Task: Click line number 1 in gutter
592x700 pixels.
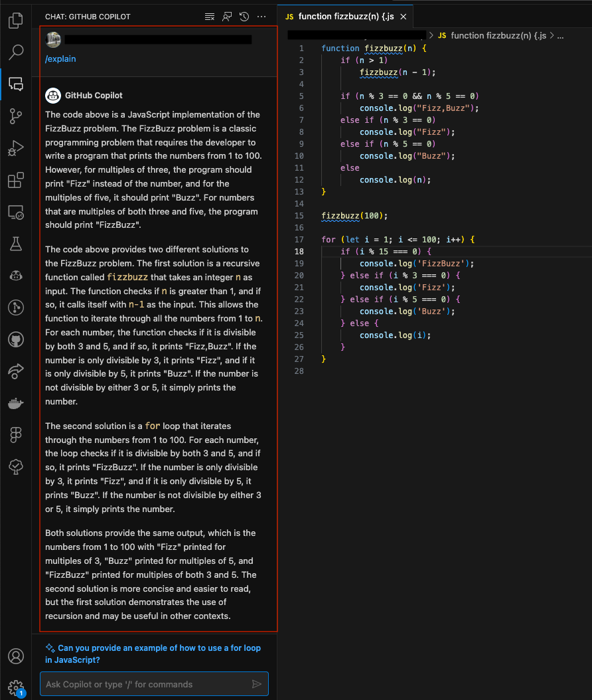Action: (301, 48)
